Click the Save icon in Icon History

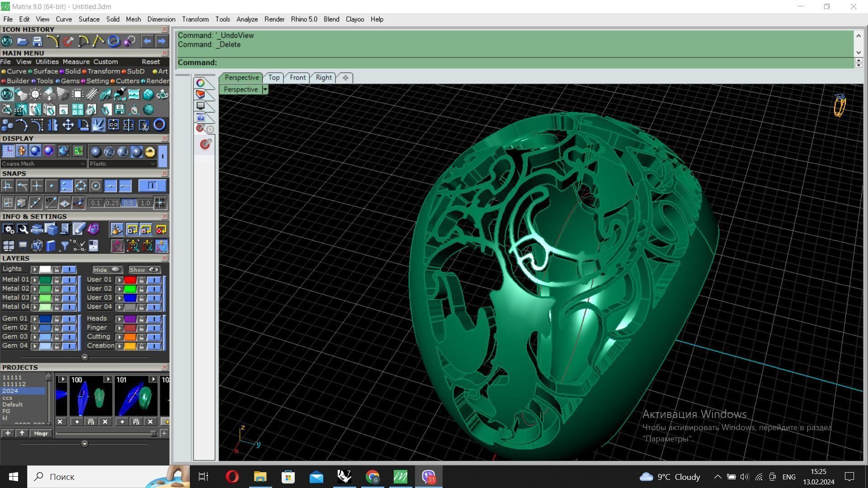37,42
